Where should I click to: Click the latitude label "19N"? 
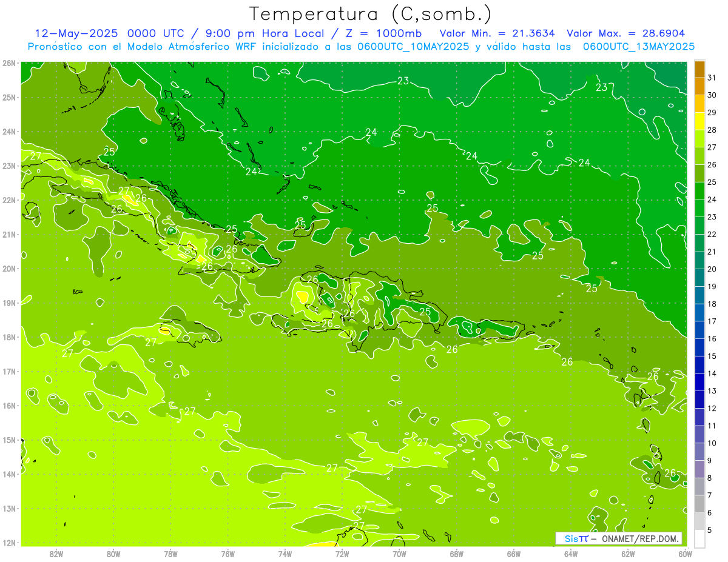pos(9,303)
